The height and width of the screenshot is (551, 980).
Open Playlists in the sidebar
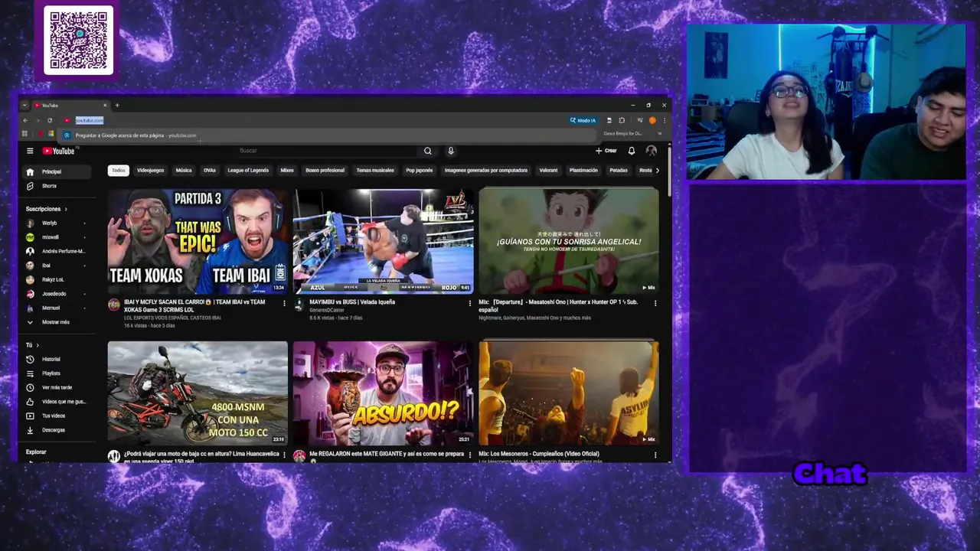pos(55,373)
